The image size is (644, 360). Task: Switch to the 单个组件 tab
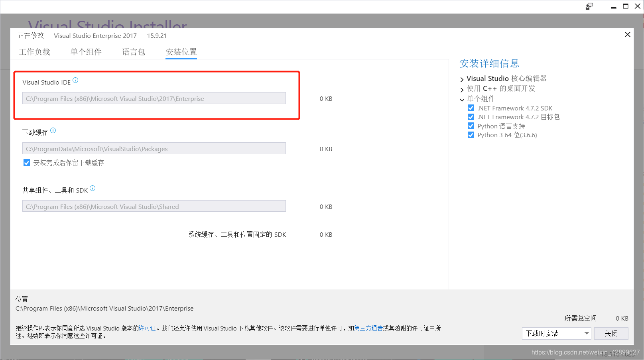pos(86,52)
